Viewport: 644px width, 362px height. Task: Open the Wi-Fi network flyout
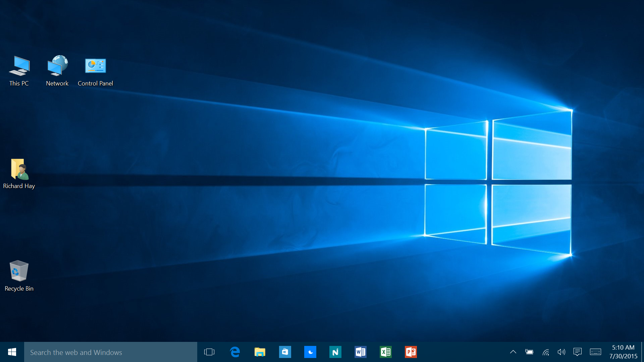coord(546,352)
